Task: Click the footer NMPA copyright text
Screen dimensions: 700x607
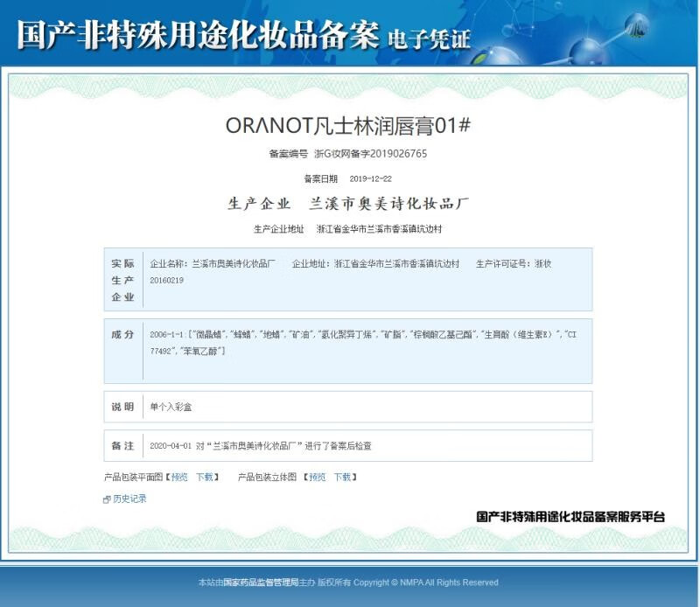Action: tap(348, 583)
